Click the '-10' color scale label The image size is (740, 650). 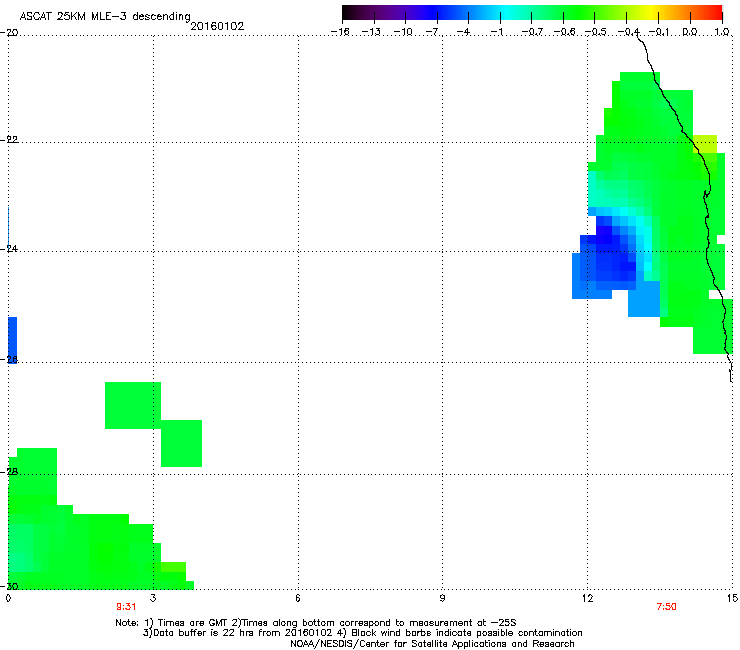click(403, 32)
